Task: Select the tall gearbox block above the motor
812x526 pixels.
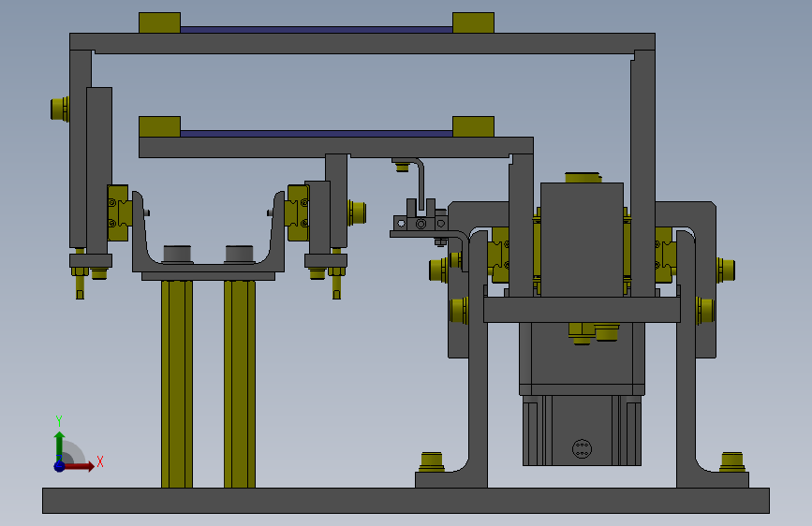Action: point(582,240)
